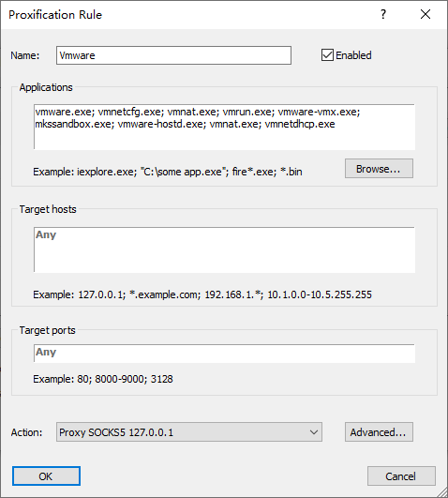Click vmware-vmx.exe in the Applications text

click(x=319, y=112)
